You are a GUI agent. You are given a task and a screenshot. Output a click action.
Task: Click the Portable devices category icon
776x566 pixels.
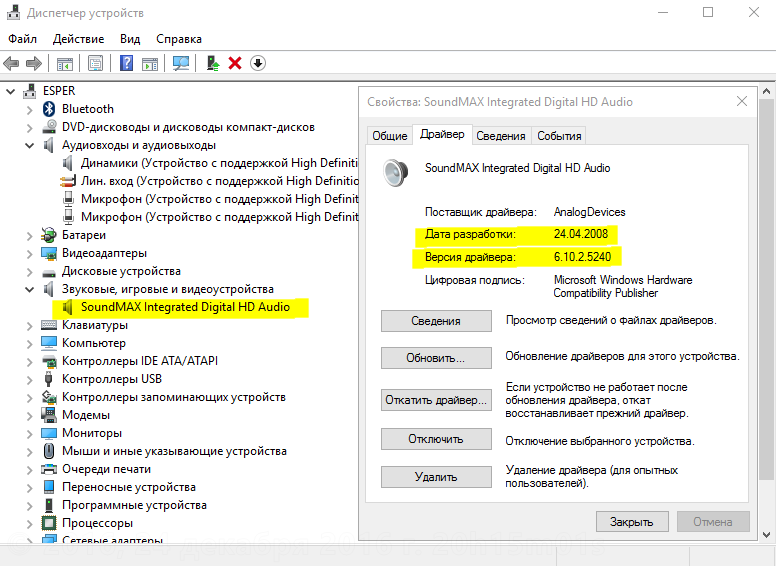(49, 487)
